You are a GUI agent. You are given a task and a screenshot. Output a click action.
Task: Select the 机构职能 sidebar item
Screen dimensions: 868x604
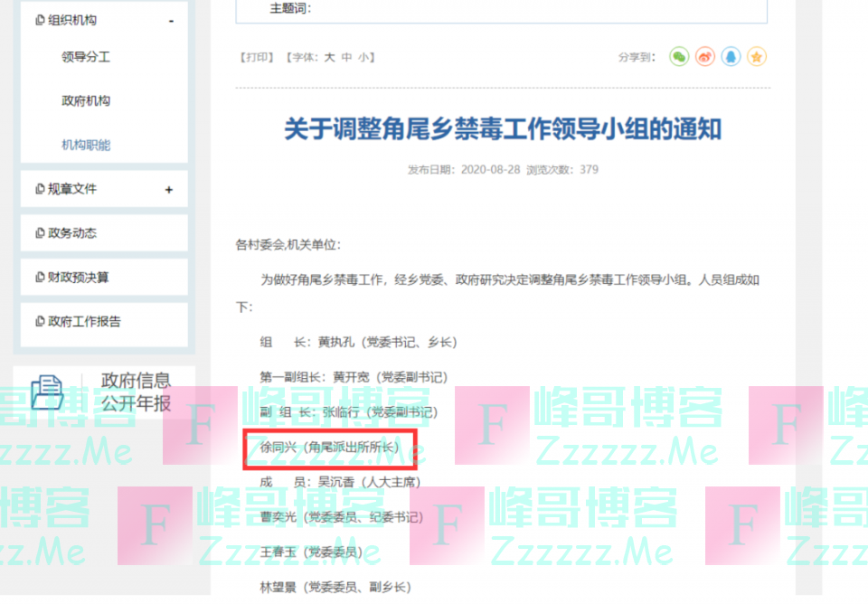[x=86, y=145]
